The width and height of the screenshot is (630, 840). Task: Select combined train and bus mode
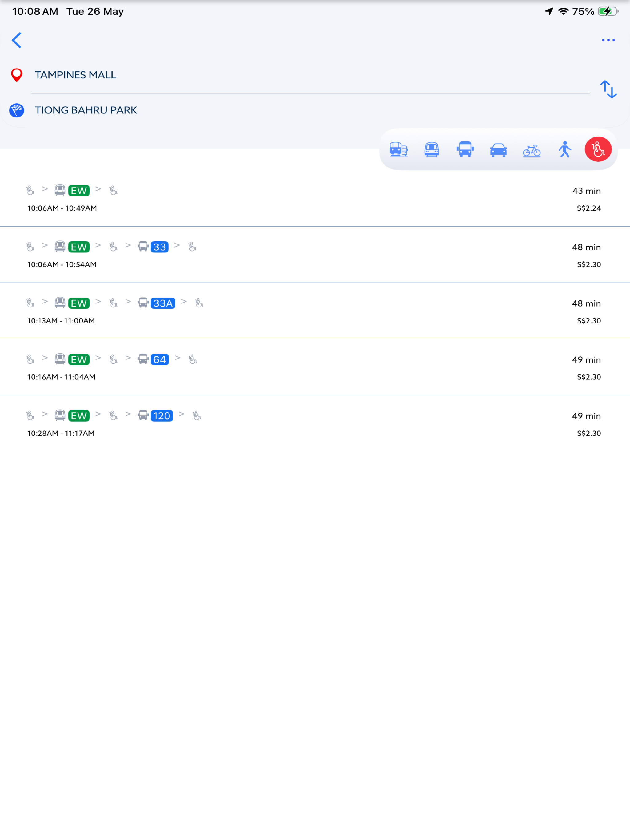click(x=398, y=150)
